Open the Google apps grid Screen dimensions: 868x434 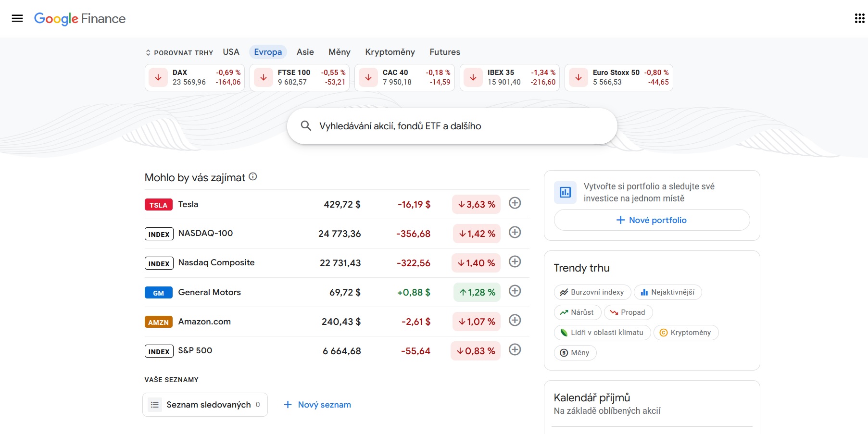[859, 18]
